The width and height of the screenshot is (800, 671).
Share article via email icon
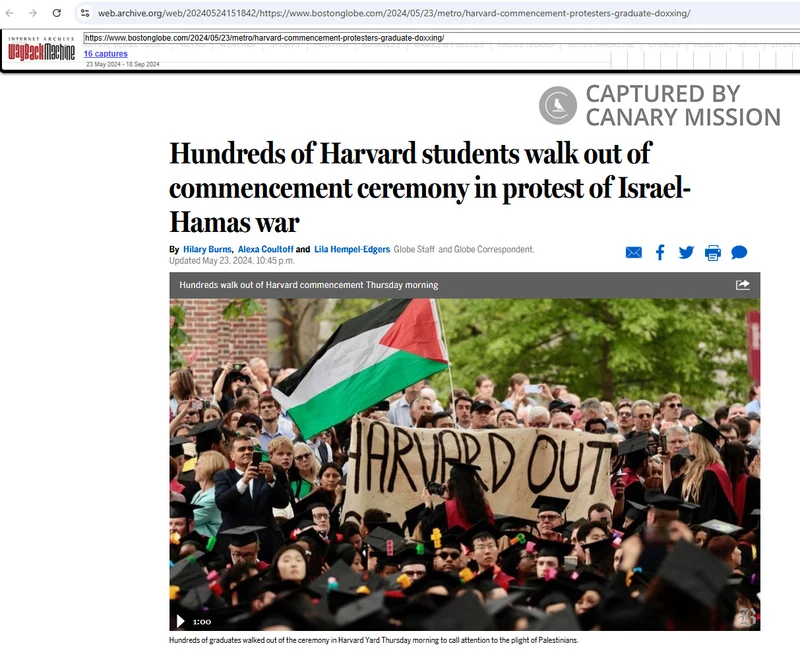click(634, 253)
